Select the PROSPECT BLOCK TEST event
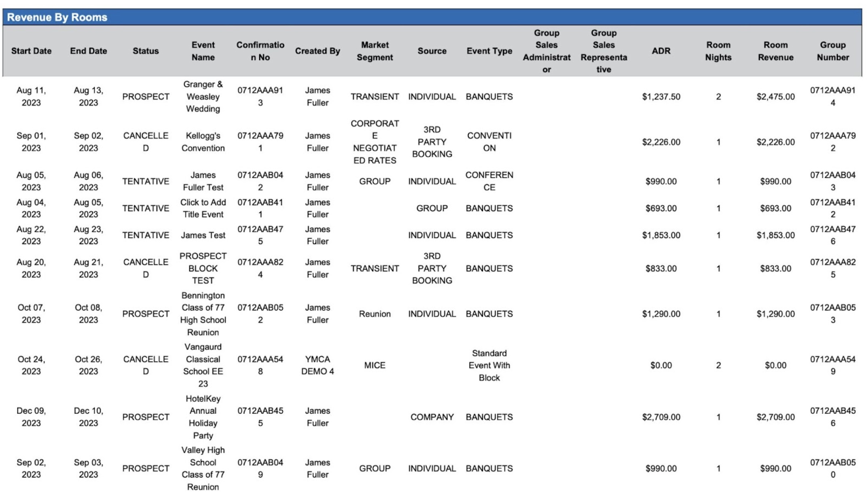 coord(203,268)
